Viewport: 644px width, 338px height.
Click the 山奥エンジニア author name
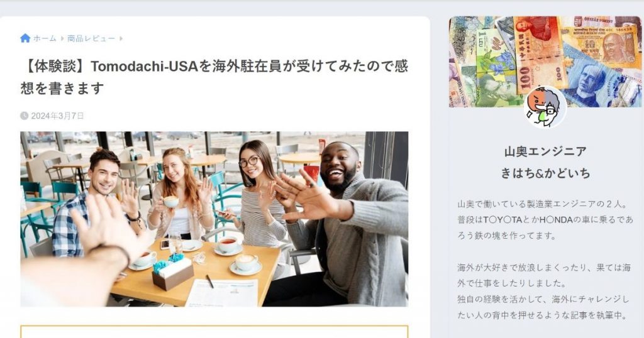545,152
